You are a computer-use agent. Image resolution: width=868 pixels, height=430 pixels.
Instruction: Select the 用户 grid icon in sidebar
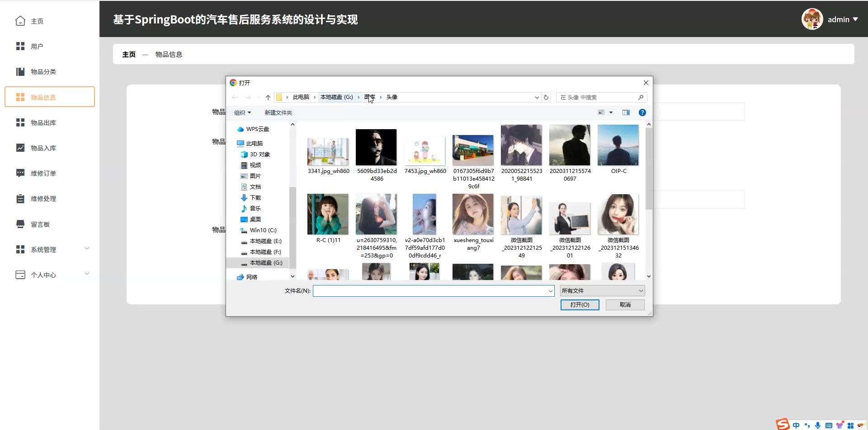[20, 46]
